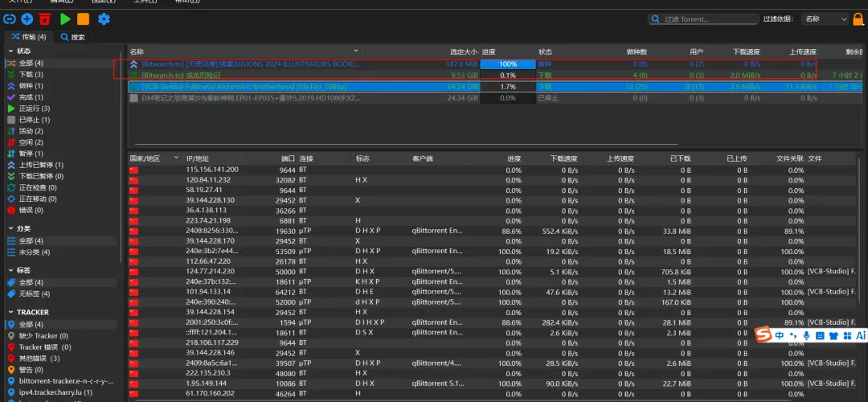This screenshot has height=402, width=868.
Task: Filter by 暂停 (1) status
Action: [x=61, y=154]
